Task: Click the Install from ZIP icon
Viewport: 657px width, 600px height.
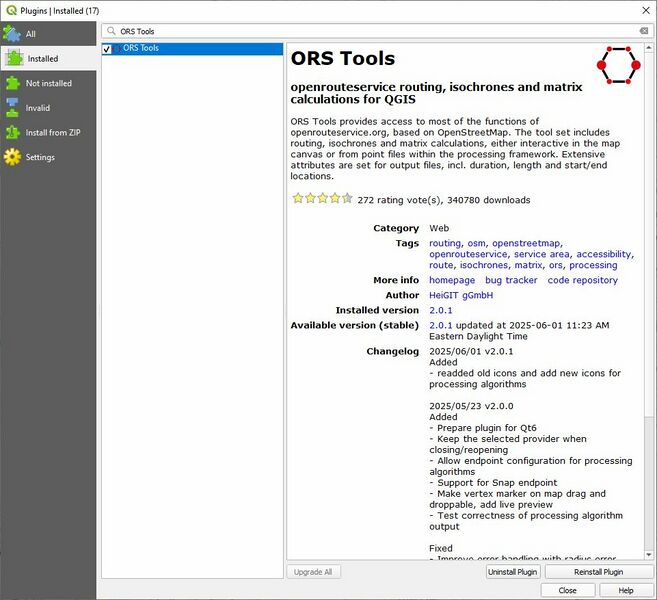Action: 12,132
